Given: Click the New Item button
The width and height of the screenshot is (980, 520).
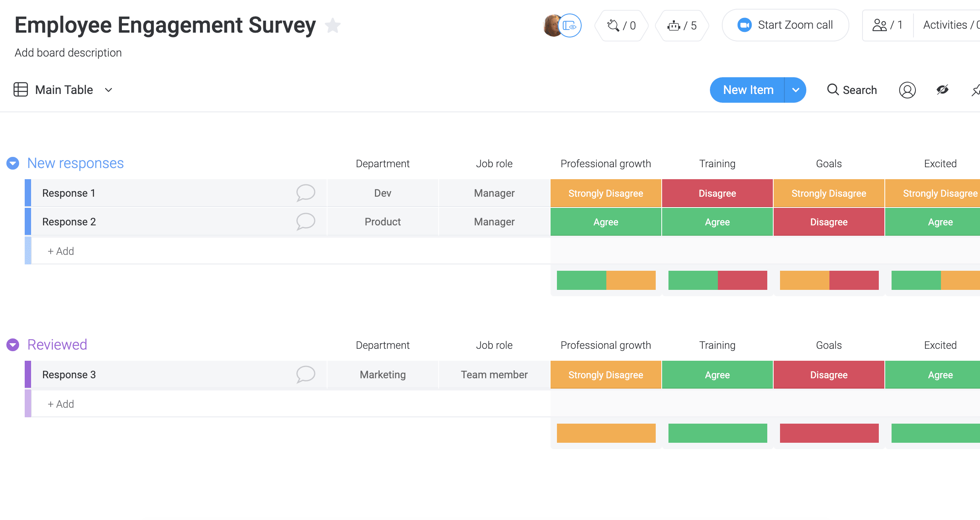Looking at the screenshot, I should tap(748, 90).
